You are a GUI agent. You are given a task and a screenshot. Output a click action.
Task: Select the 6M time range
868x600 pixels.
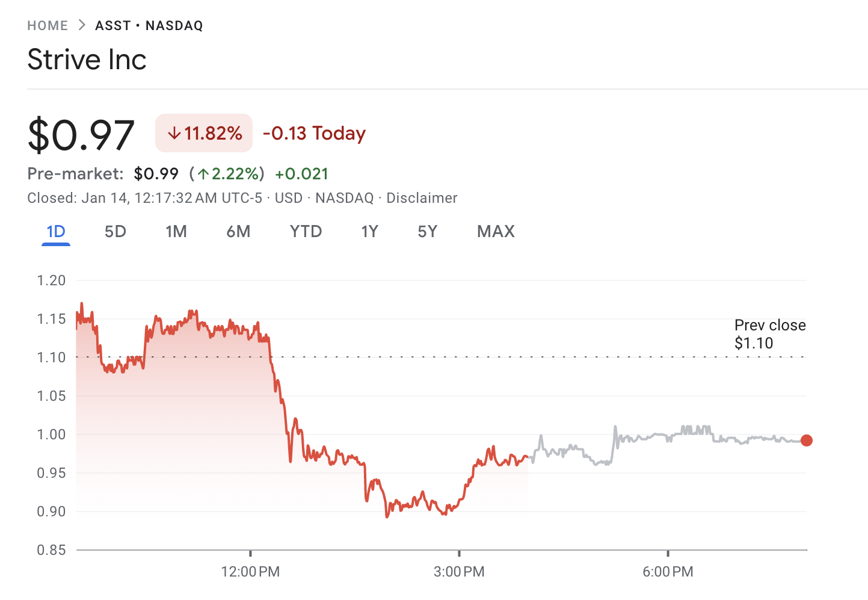point(238,232)
